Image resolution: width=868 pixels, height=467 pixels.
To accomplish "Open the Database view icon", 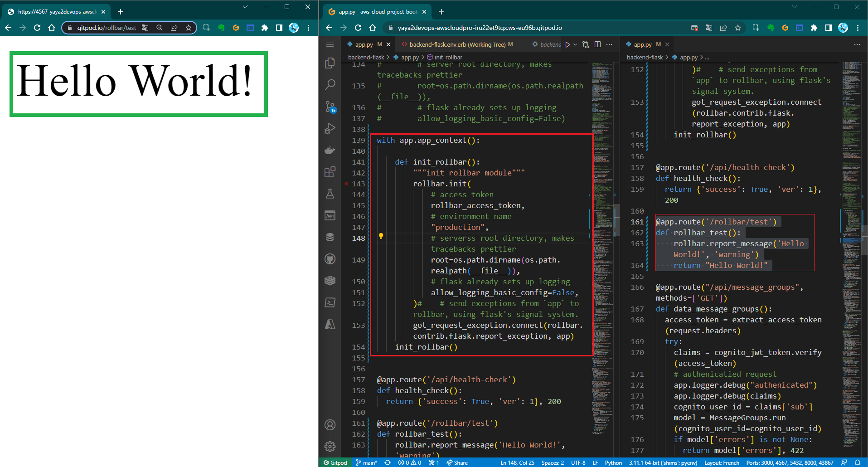I will (x=330, y=237).
